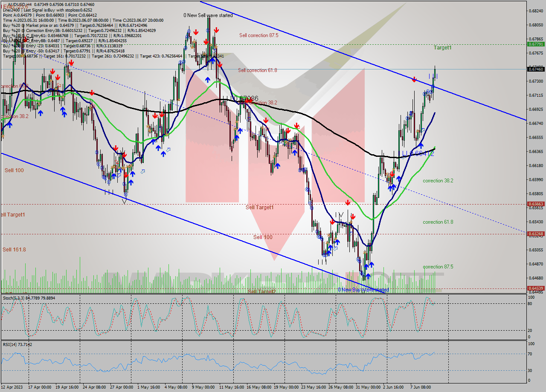Select green 'correction 61.8' label
The width and height of the screenshot is (546, 392).
point(438,222)
